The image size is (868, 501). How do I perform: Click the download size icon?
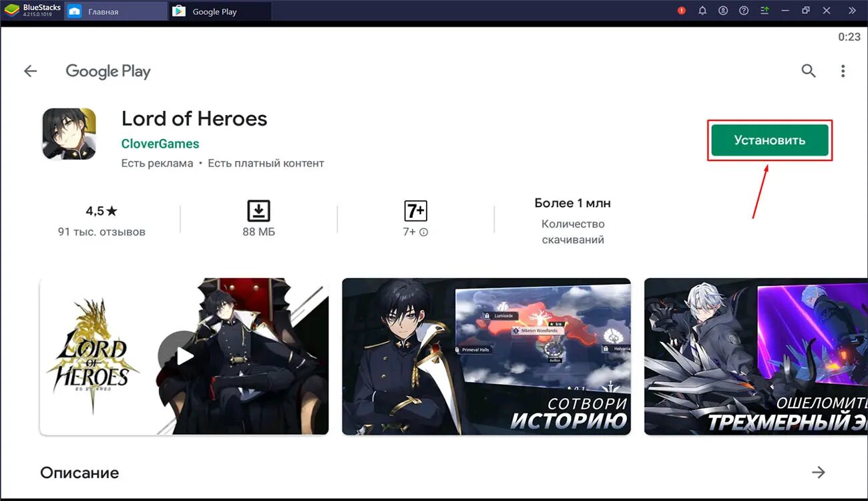coord(258,211)
